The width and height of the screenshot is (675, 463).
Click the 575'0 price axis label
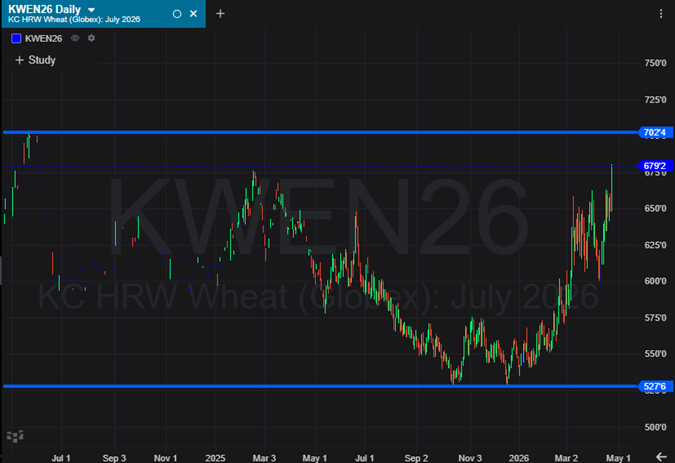click(655, 318)
